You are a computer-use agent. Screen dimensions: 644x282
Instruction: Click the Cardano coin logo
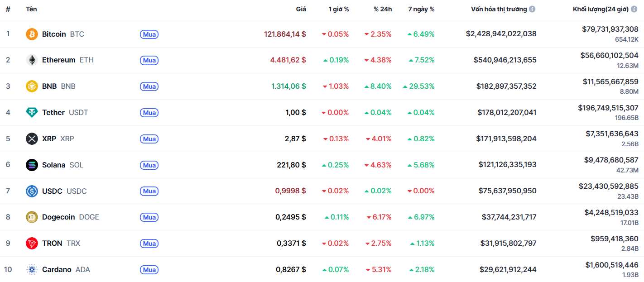[x=32, y=270]
